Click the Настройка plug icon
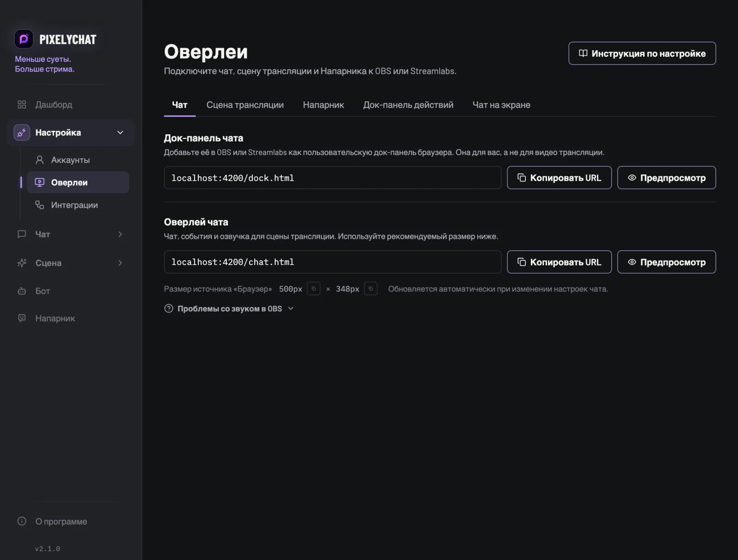 point(22,133)
